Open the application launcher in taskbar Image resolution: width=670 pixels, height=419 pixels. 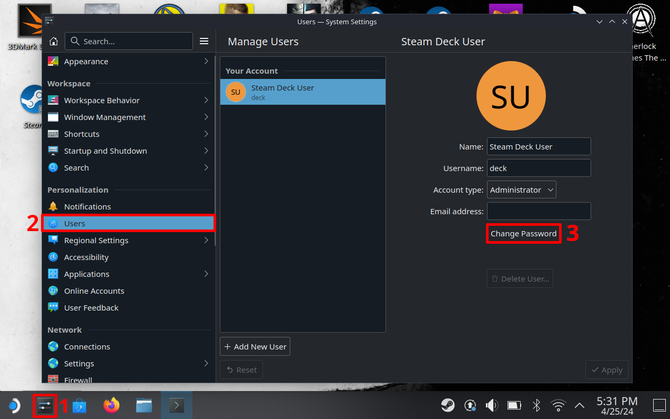click(x=14, y=405)
